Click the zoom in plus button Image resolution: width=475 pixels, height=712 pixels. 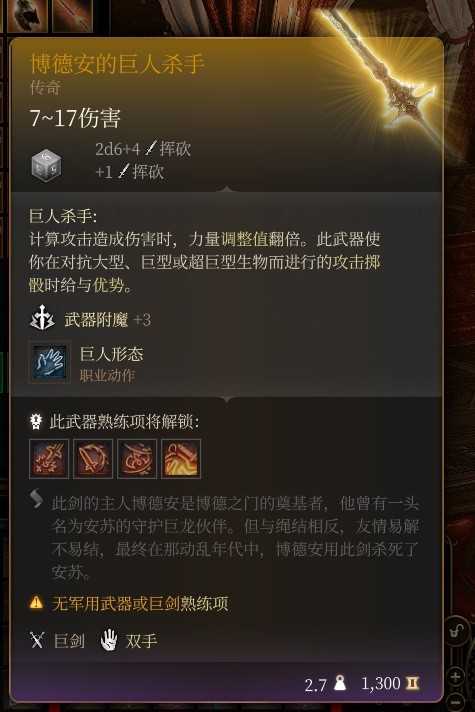456,677
